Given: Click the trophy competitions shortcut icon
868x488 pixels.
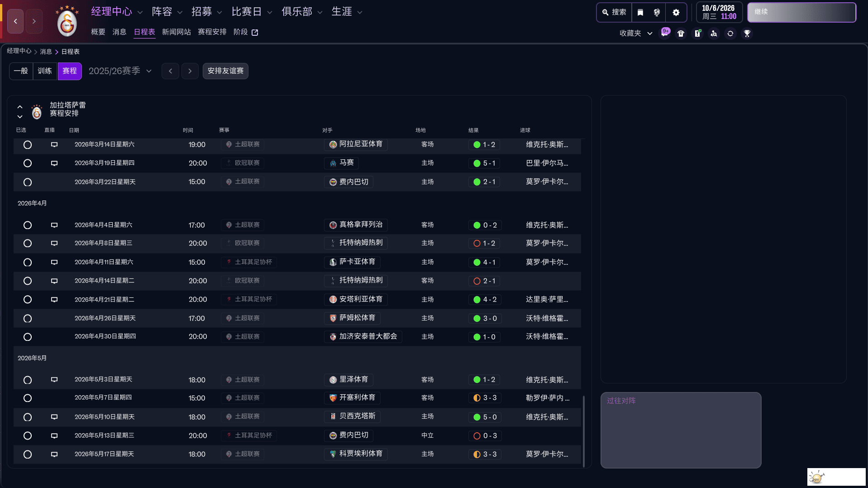Looking at the screenshot, I should point(747,33).
